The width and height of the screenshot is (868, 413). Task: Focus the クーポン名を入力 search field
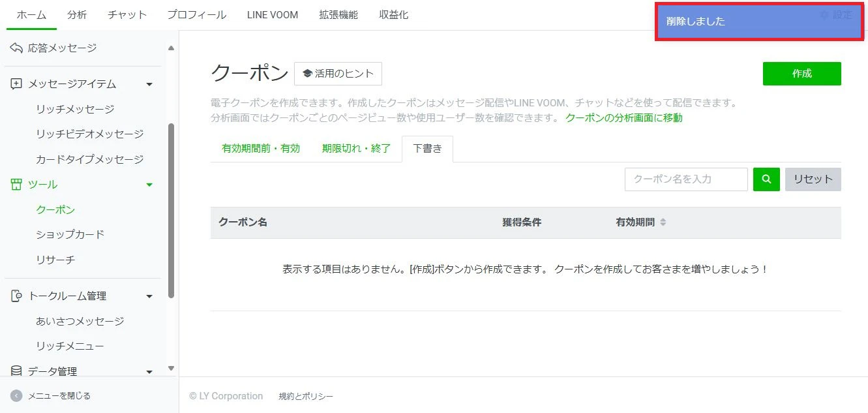click(x=686, y=179)
